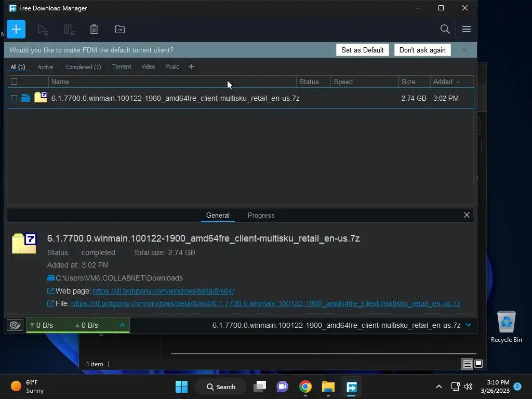Open Chrome from the taskbar
Viewport: 532px width, 399px height.
tap(305, 387)
